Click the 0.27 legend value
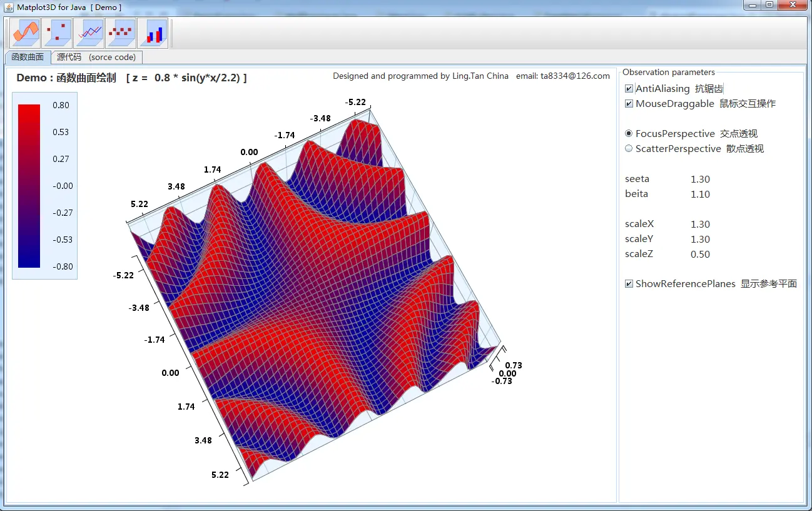Screen dimensions: 812x511 tap(61, 159)
